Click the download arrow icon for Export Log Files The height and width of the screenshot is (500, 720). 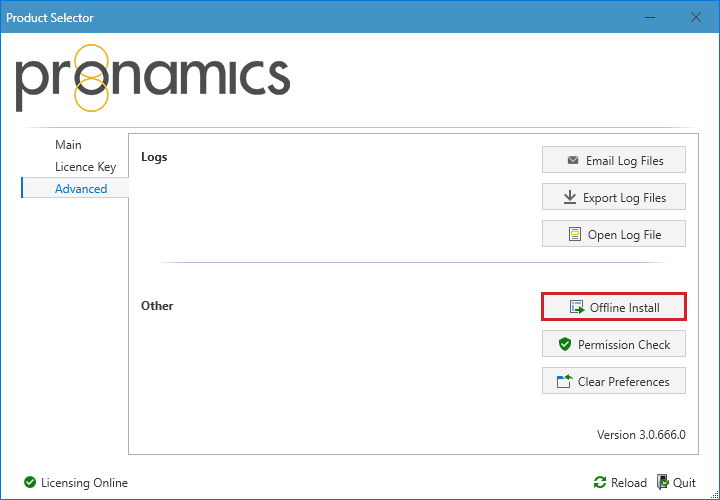(570, 197)
